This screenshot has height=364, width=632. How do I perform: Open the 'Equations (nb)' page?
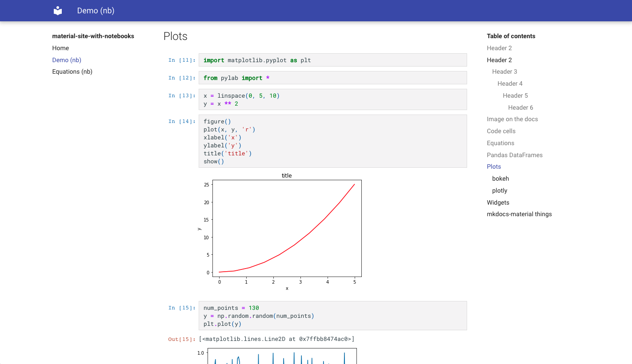(72, 71)
